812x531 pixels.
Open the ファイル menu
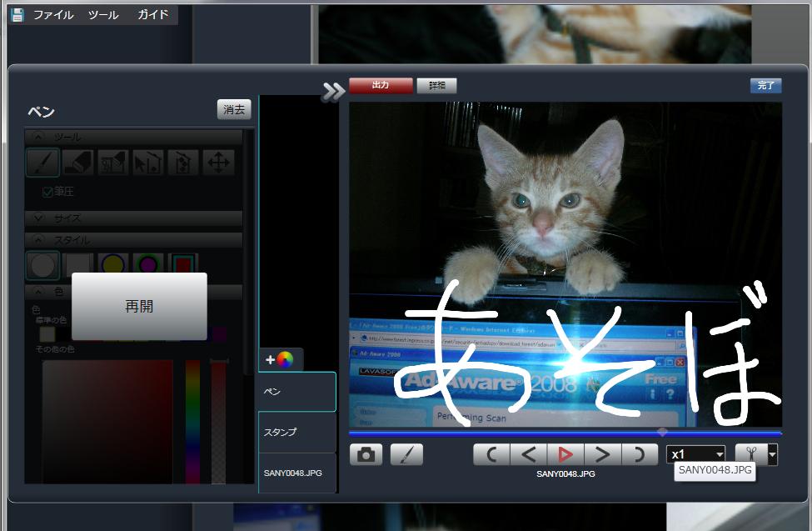tap(53, 14)
